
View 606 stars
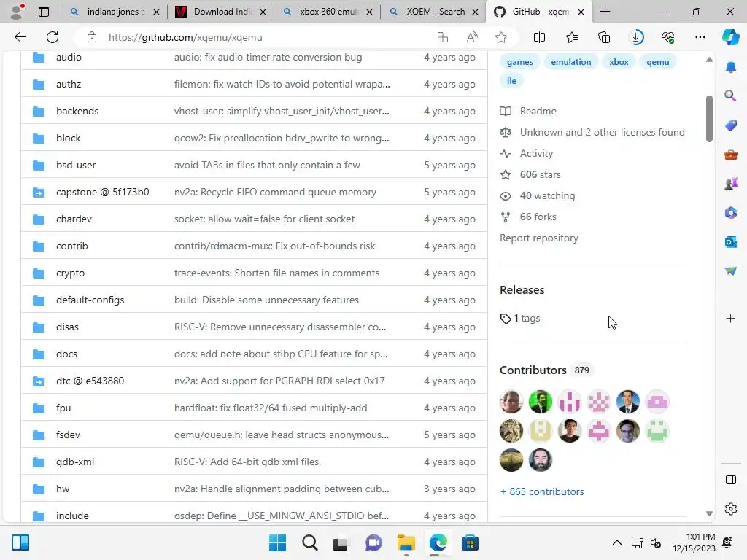coord(541,174)
